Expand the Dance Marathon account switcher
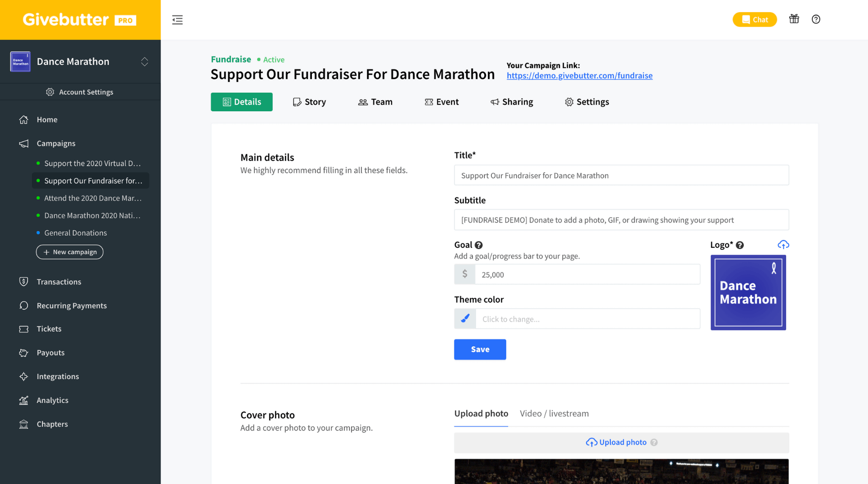This screenshot has width=868, height=484. click(x=145, y=62)
